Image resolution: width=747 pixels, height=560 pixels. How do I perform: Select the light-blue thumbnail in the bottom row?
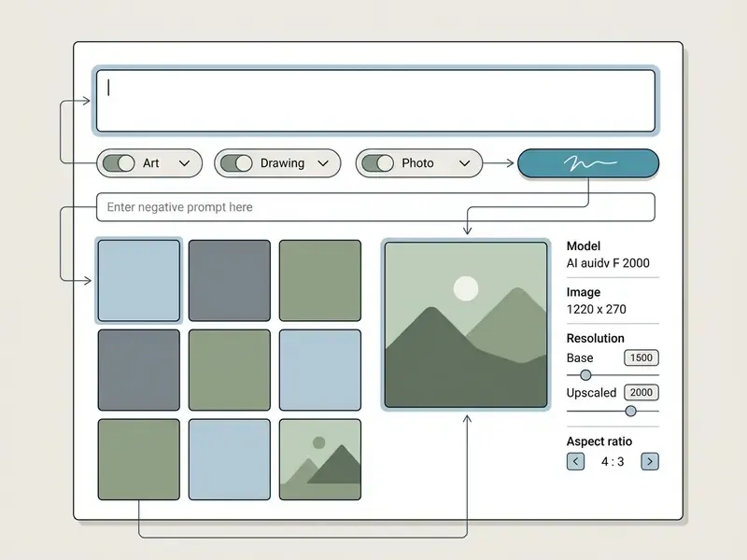point(230,459)
